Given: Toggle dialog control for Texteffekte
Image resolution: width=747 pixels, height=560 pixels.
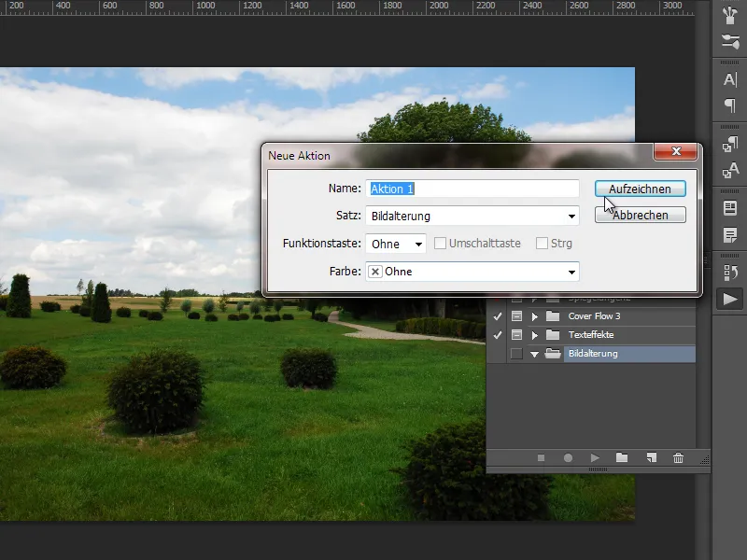Looking at the screenshot, I should [516, 335].
